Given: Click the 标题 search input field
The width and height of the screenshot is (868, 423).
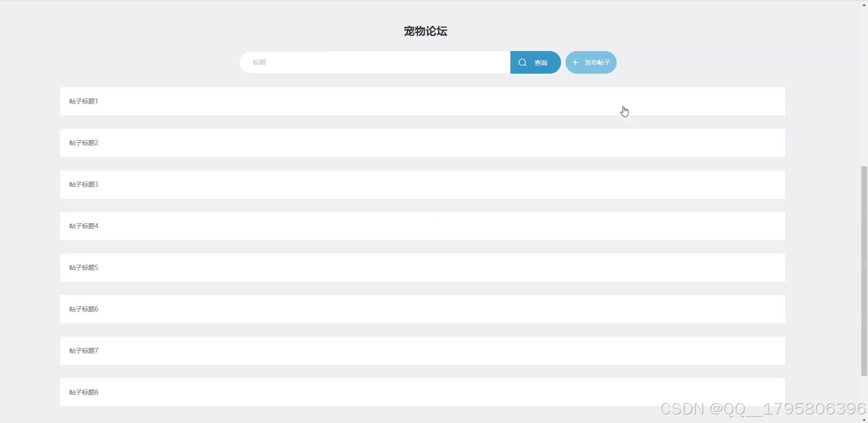Looking at the screenshot, I should (x=375, y=62).
